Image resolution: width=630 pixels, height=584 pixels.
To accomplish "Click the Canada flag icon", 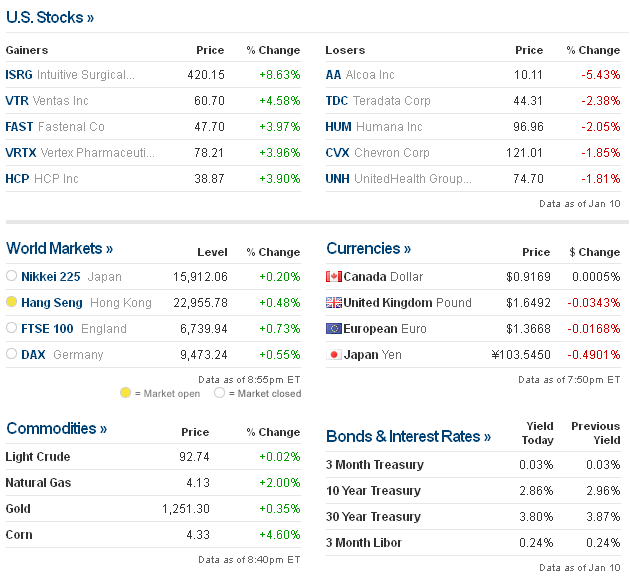I will [334, 277].
